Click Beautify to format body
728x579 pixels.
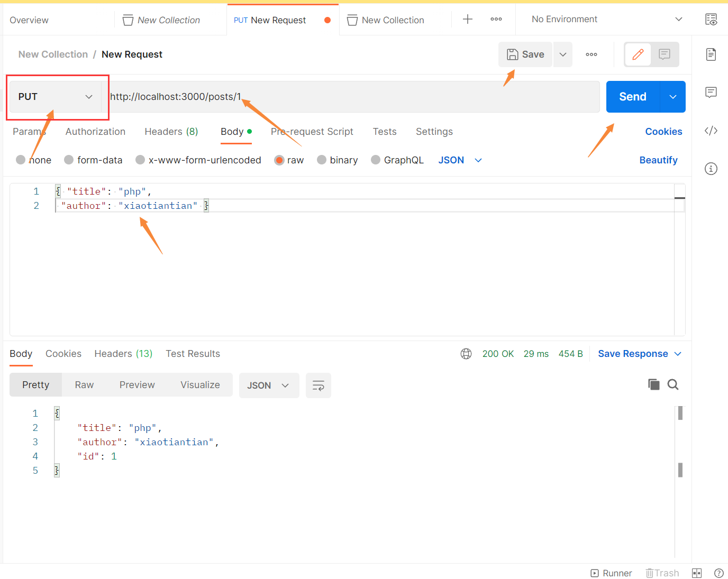[x=658, y=160]
